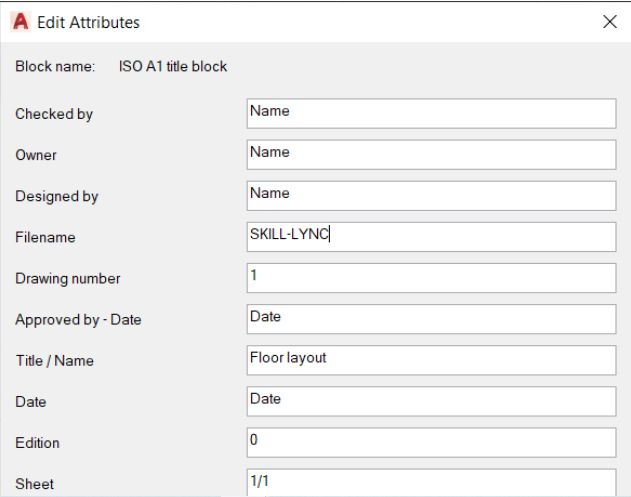The image size is (631, 497).
Task: Click the Edition label
Action: click(x=37, y=443)
